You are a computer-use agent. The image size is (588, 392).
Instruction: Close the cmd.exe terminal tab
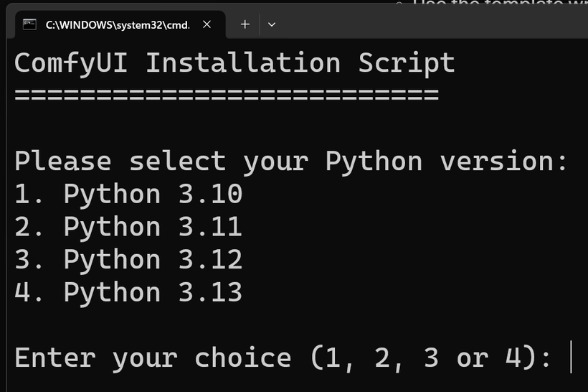point(207,24)
